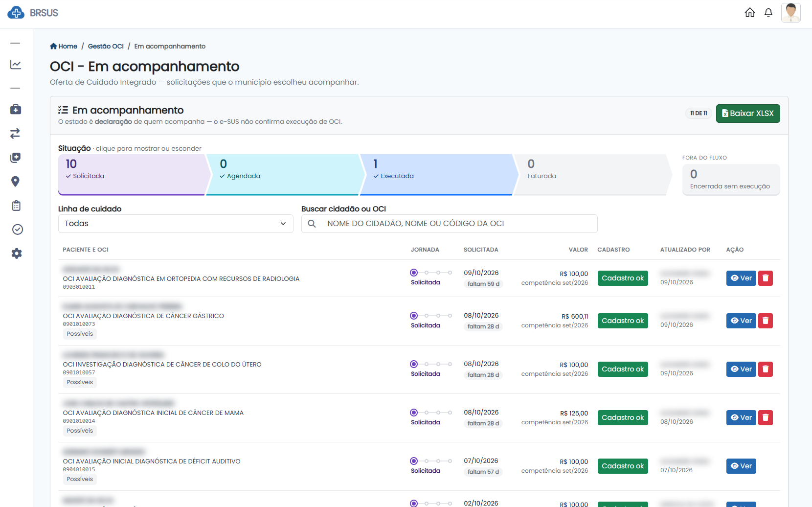The image size is (812, 507).
Task: Click the Possíveis tag under Câncer de Mama
Action: [80, 431]
